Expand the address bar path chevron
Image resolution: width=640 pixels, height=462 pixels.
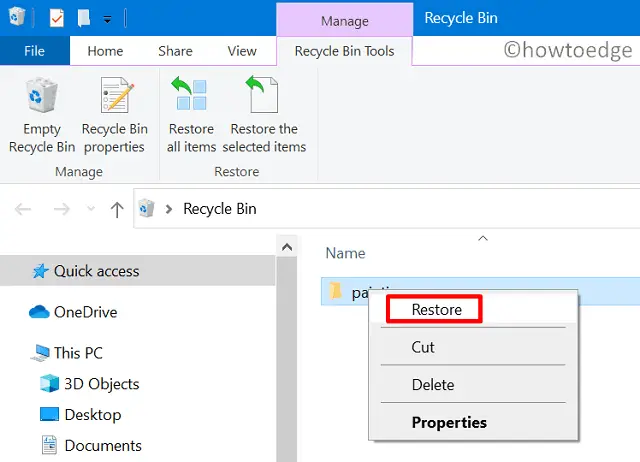click(169, 209)
